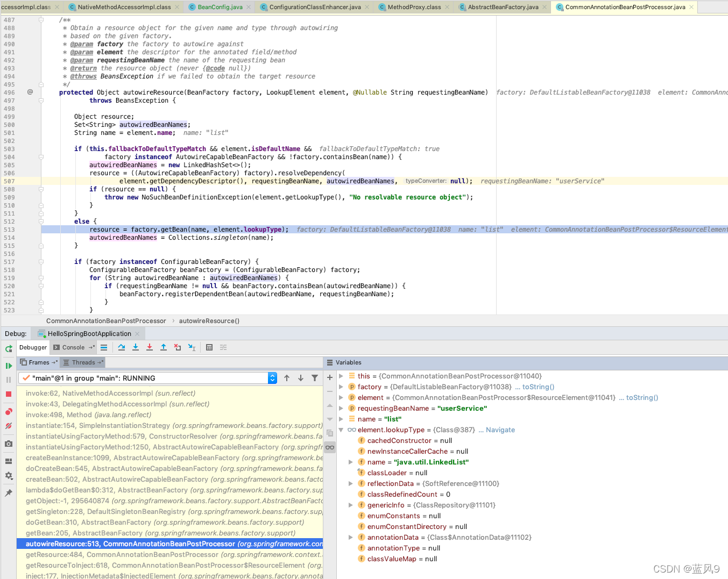This screenshot has height=579, width=728.
Task: Collapse element.lookupType watch
Action: [x=341, y=430]
